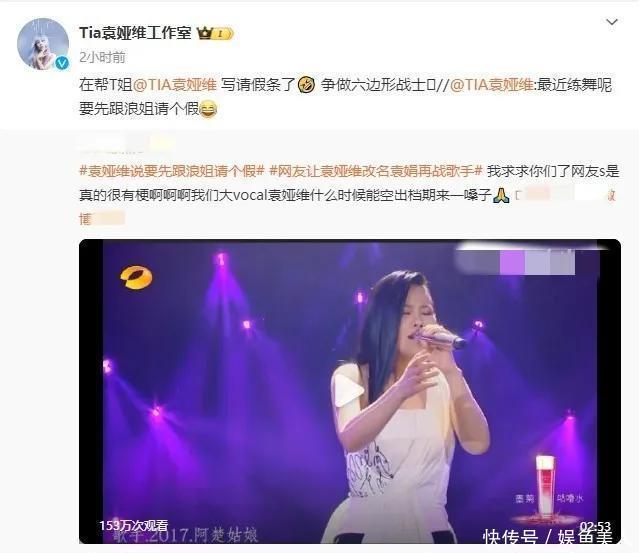
Task: Open hashtag 袁娅维说要先跟浪姐请个假
Action: pos(172,171)
